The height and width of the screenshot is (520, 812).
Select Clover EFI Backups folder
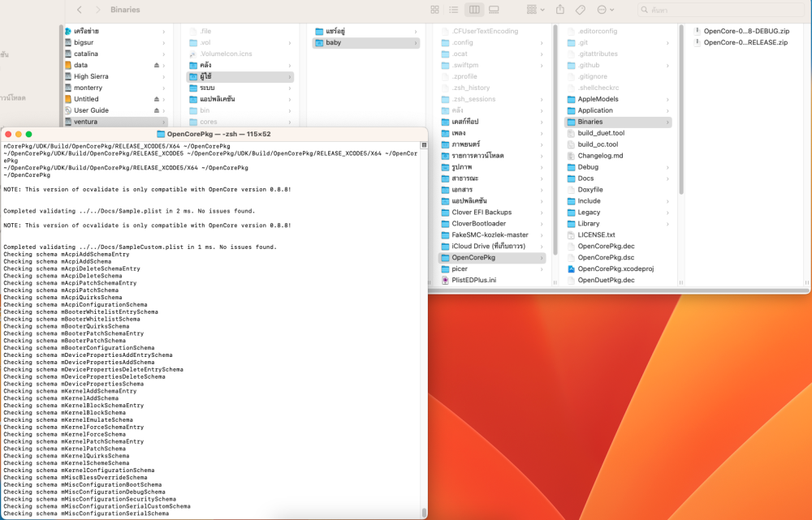click(492, 213)
